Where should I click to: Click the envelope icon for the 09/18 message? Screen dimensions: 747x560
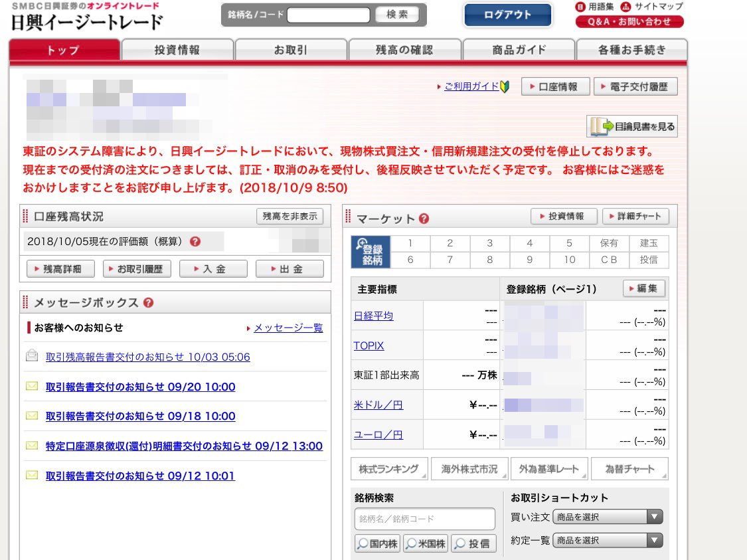point(32,416)
